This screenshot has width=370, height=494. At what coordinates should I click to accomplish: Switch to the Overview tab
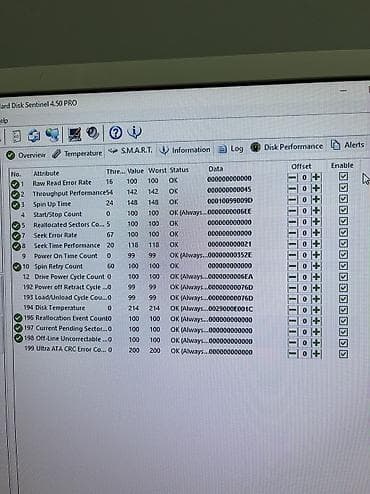pos(26,155)
